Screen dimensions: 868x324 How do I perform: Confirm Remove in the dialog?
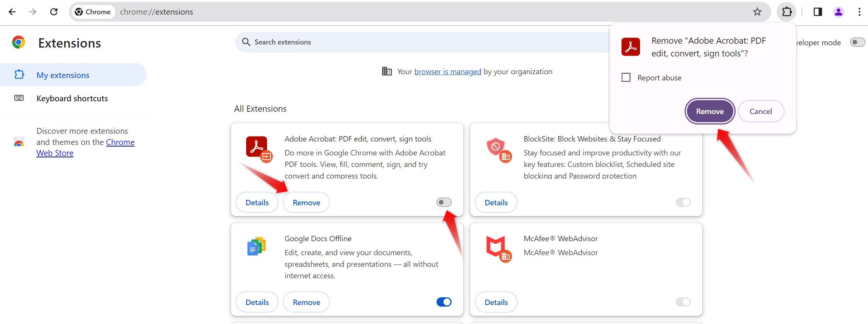pyautogui.click(x=710, y=111)
